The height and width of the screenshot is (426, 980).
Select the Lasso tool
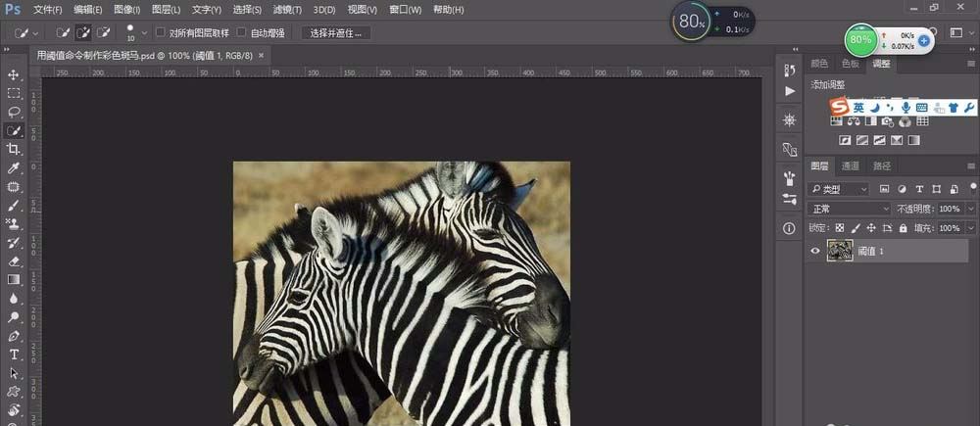coord(14,112)
